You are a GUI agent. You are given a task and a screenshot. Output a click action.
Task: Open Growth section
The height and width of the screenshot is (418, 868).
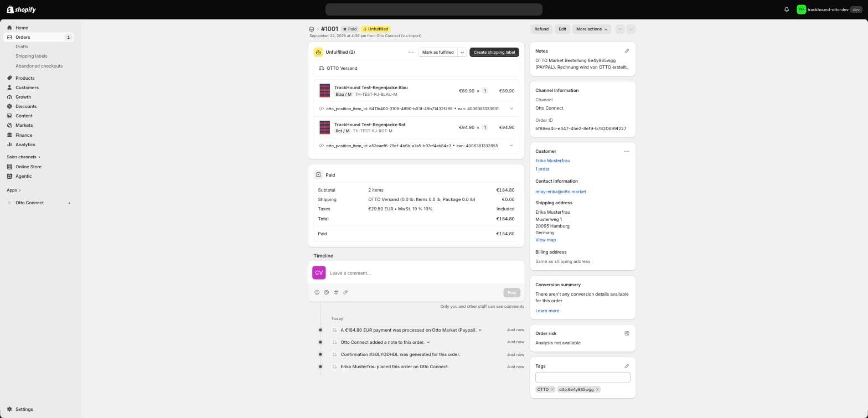click(23, 97)
